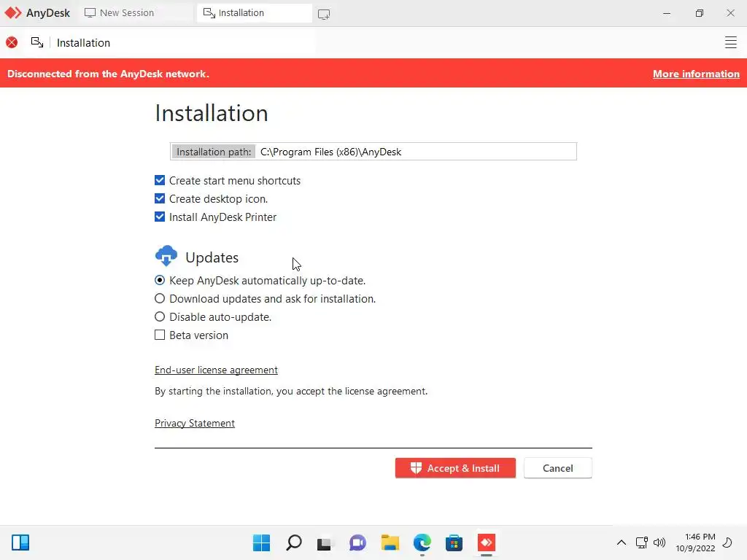This screenshot has height=560, width=747.
Task: Open Windows taskbar Search
Action: pos(293,542)
